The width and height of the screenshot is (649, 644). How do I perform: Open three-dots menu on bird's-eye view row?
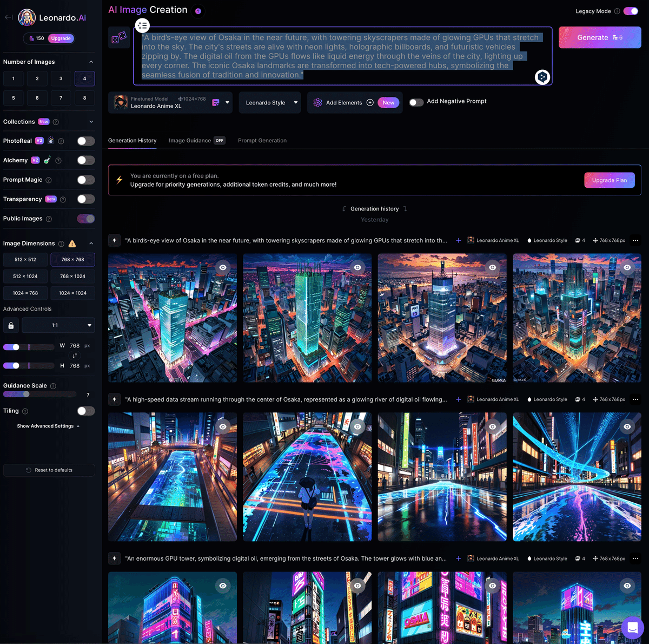coord(635,240)
